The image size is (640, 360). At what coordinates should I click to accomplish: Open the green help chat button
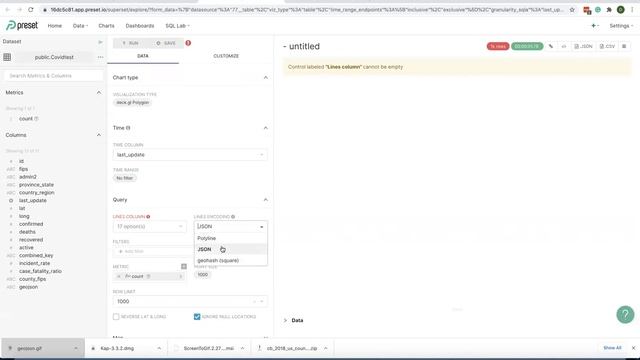[x=625, y=315]
